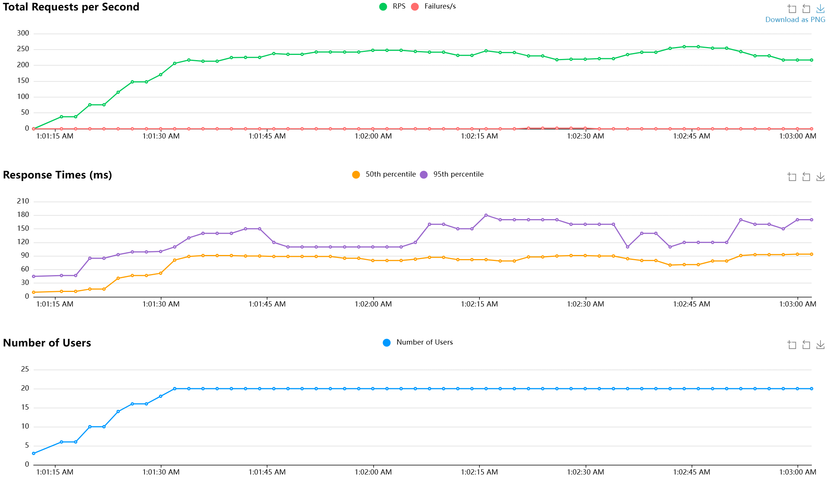Click area zoom icon on Total Requests chart
834x504 pixels.
pos(792,9)
